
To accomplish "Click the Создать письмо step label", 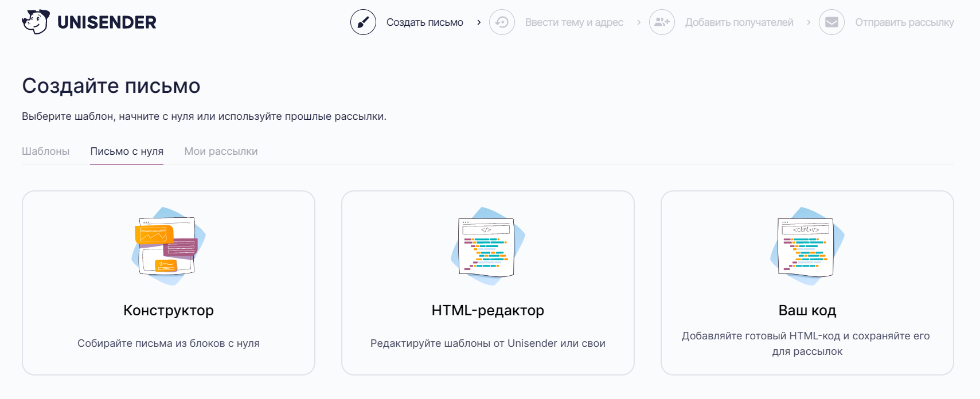I will [x=425, y=22].
